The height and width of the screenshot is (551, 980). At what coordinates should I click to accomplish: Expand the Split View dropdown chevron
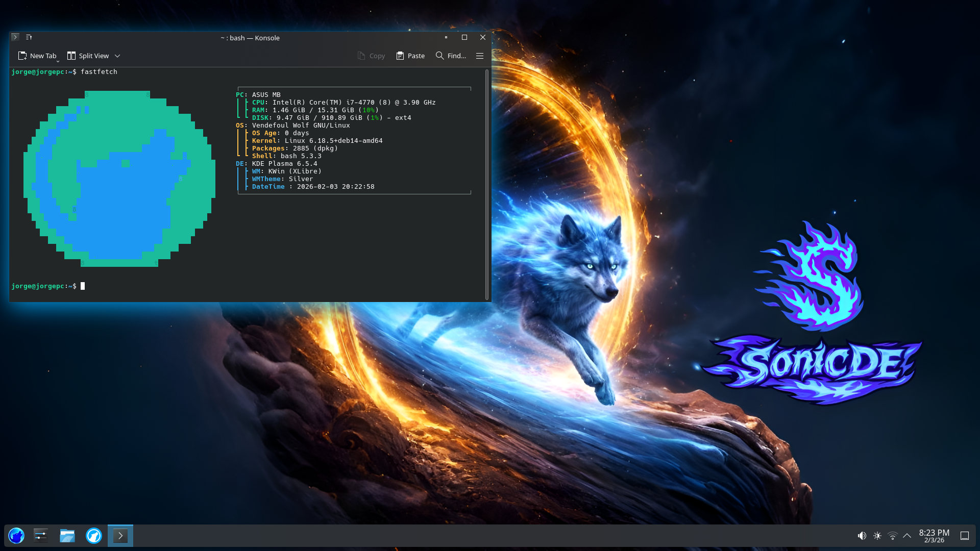coord(117,56)
